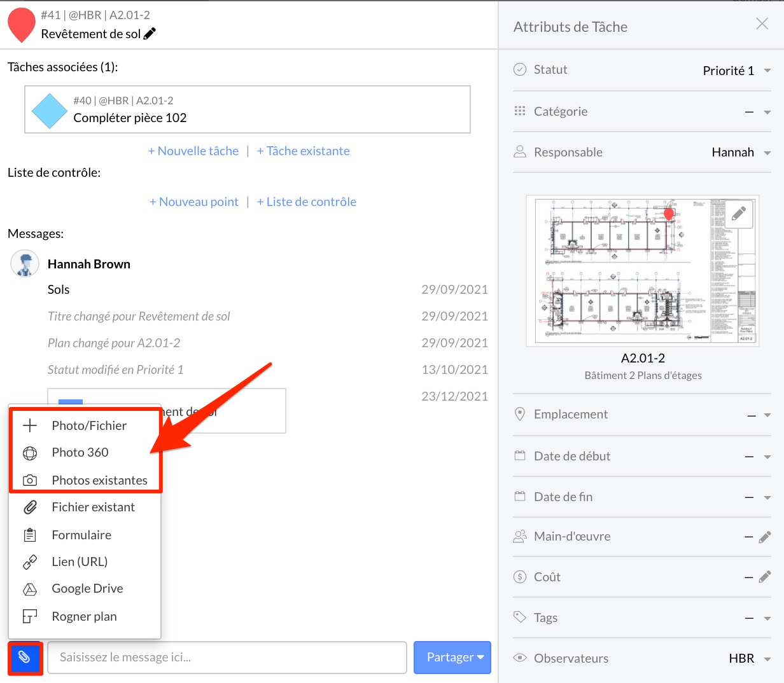Click + Liste de contrôle link
Image resolution: width=784 pixels, height=683 pixels.
[307, 202]
